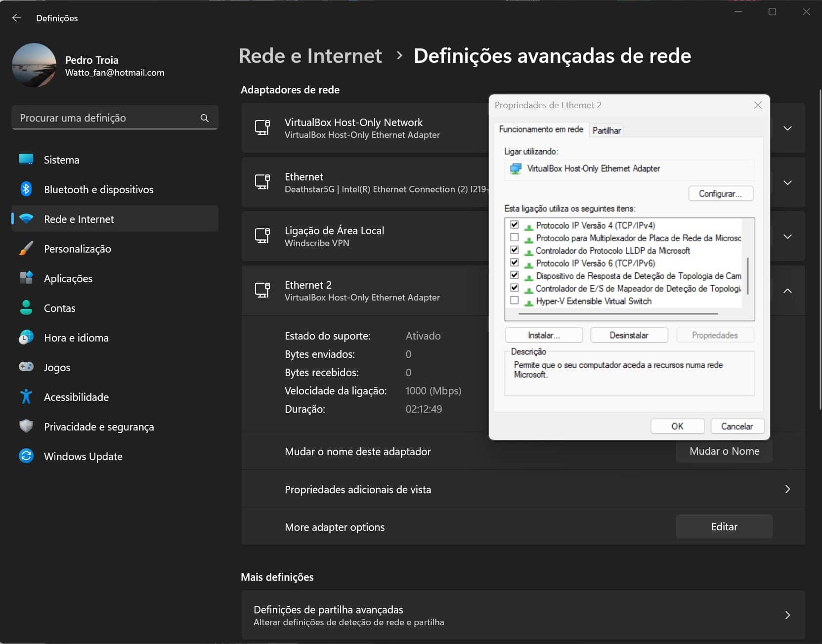Click the Rede e Internet wifi icon
Viewport: 822px width, 644px height.
(26, 219)
